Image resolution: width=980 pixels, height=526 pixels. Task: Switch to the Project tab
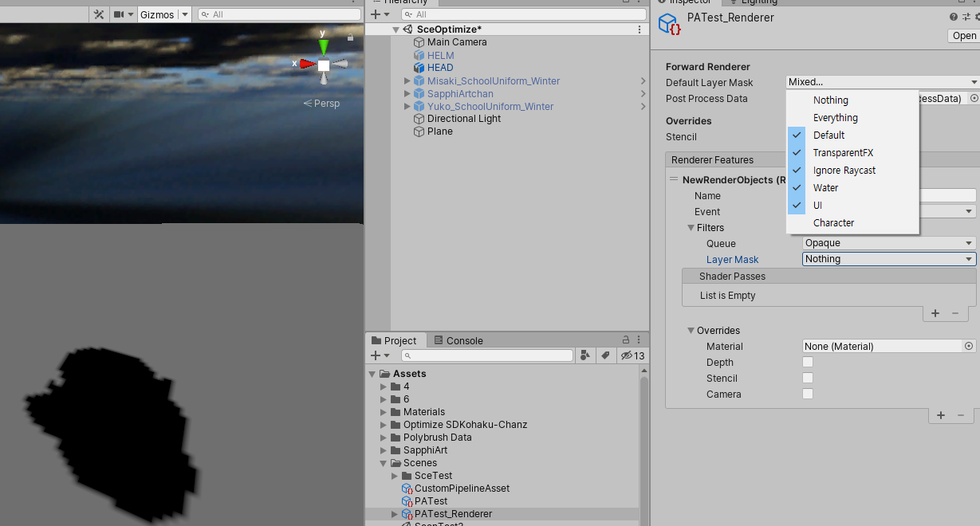[394, 340]
